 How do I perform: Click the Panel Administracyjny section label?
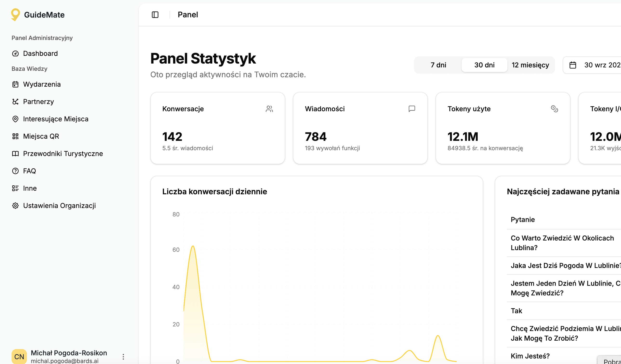(x=42, y=38)
